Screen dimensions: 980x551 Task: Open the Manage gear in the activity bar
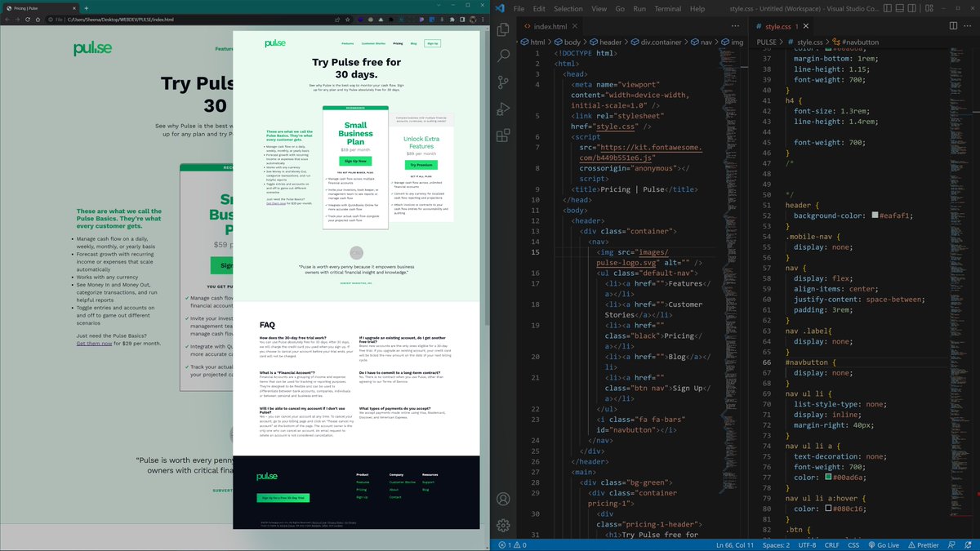click(504, 525)
